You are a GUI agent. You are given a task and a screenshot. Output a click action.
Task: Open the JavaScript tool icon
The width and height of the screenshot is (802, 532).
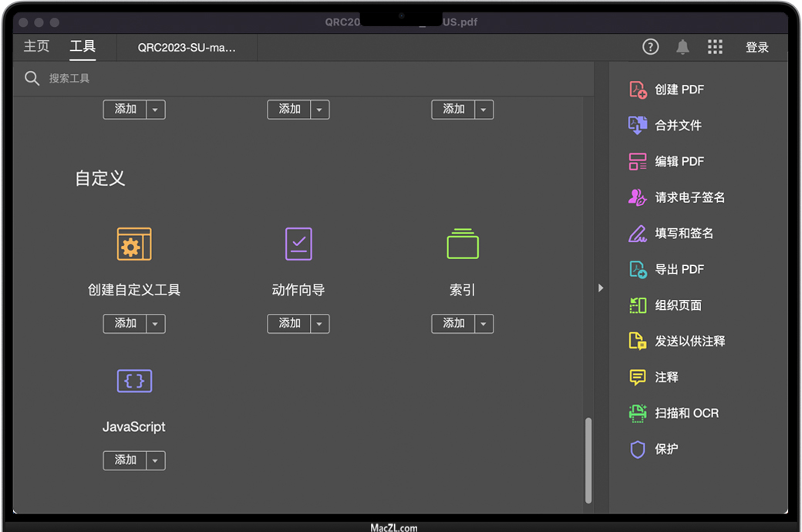click(134, 381)
